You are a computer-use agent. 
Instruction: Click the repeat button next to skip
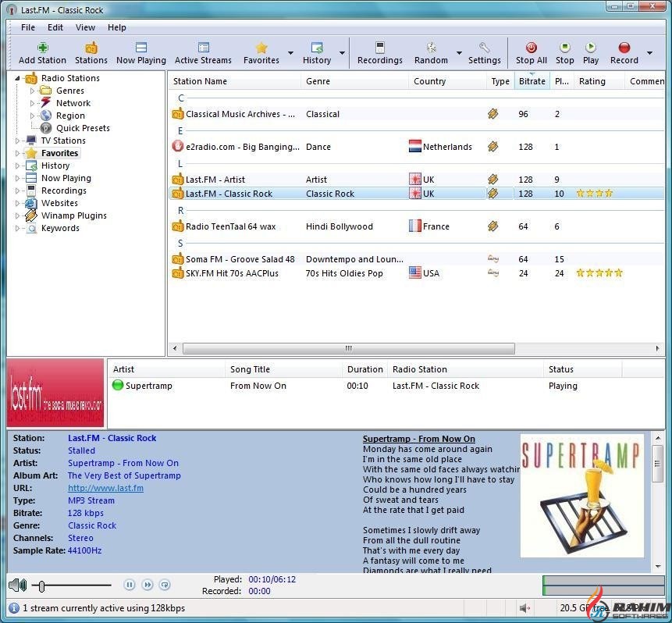[x=165, y=585]
